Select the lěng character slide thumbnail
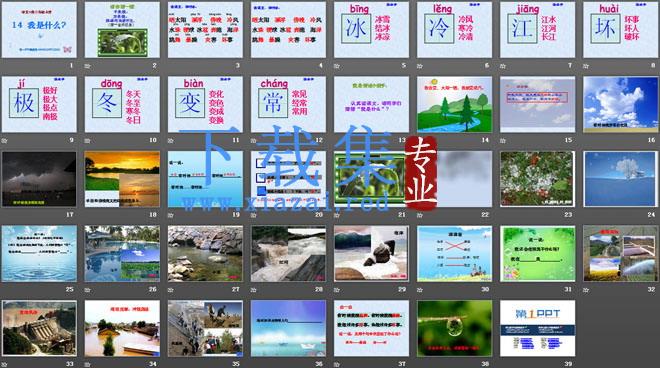The image size is (660, 368). [454, 30]
